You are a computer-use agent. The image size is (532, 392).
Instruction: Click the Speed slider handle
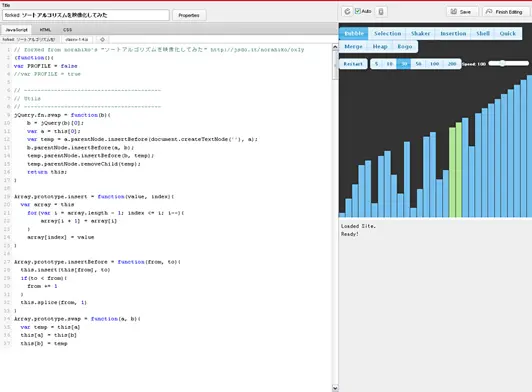pyautogui.click(x=502, y=63)
